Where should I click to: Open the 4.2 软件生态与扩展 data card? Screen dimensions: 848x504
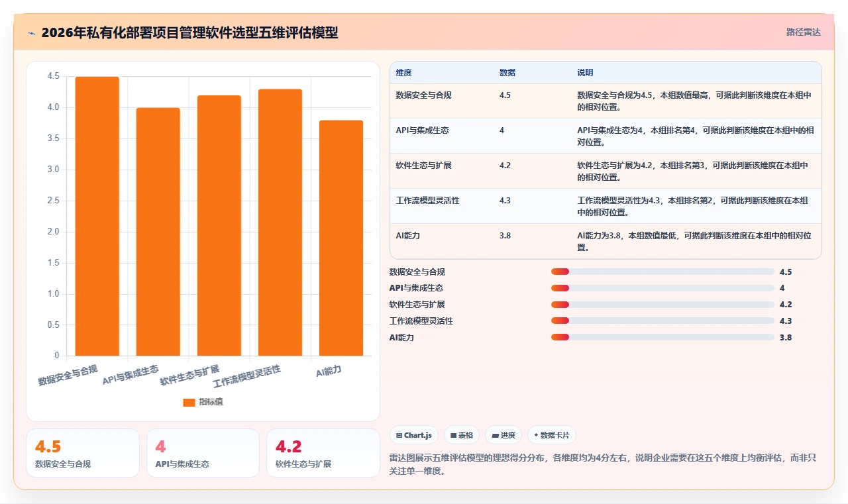tap(323, 453)
